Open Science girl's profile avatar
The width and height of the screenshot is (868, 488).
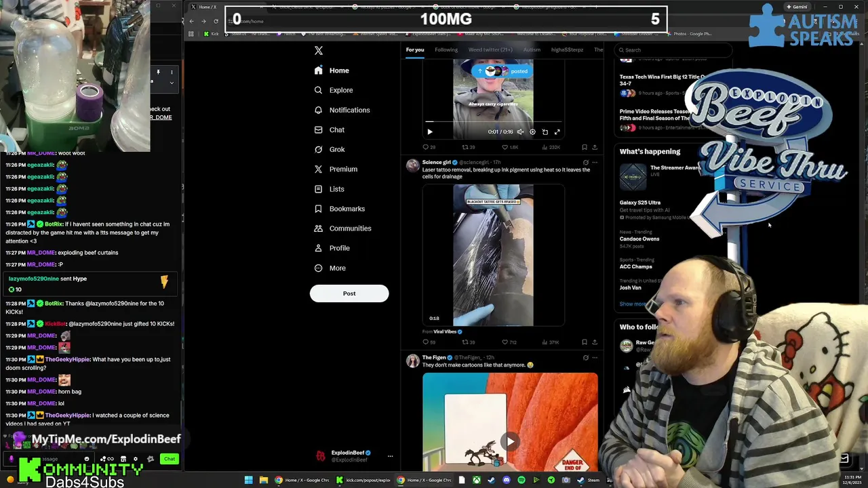[412, 165]
